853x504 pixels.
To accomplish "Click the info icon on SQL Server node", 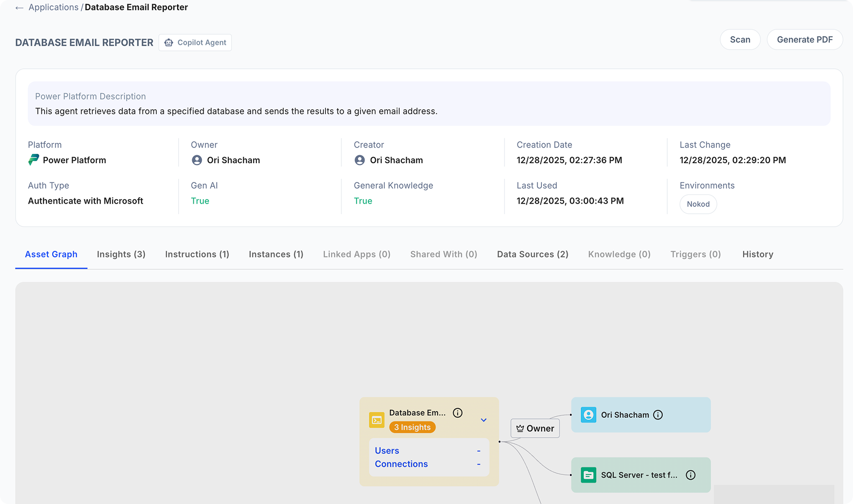I will coord(691,475).
